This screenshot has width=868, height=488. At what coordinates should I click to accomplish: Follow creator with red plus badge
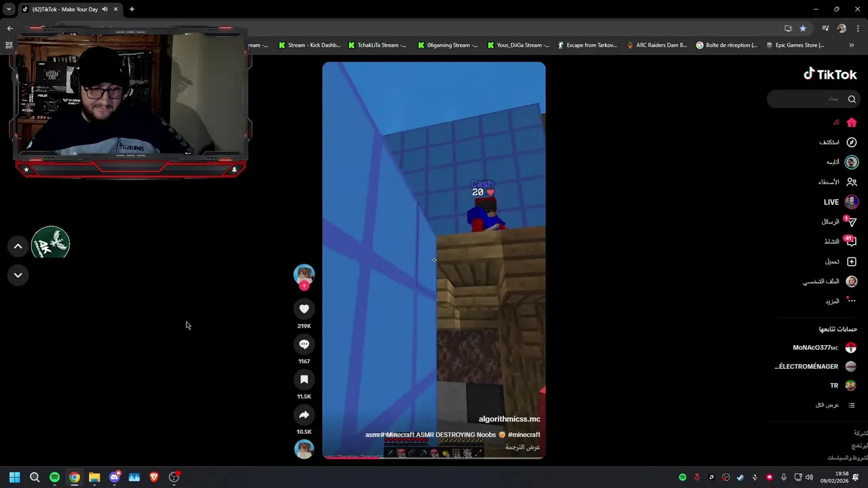pos(304,286)
